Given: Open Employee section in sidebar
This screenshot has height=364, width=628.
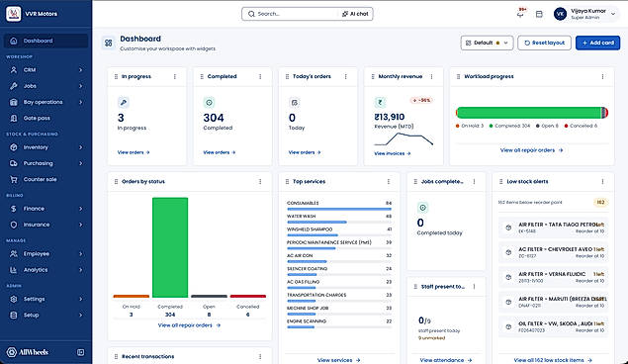Looking at the screenshot, I should pyautogui.click(x=46, y=254).
